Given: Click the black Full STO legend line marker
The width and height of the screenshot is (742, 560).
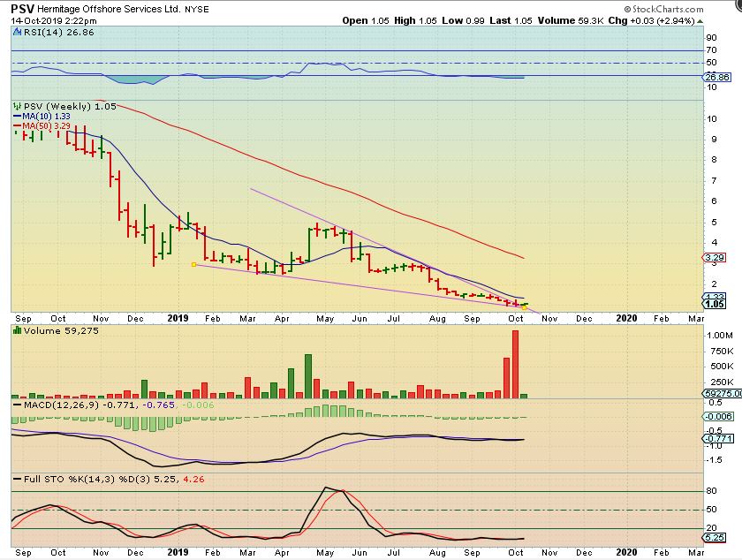Looking at the screenshot, I should pos(18,479).
